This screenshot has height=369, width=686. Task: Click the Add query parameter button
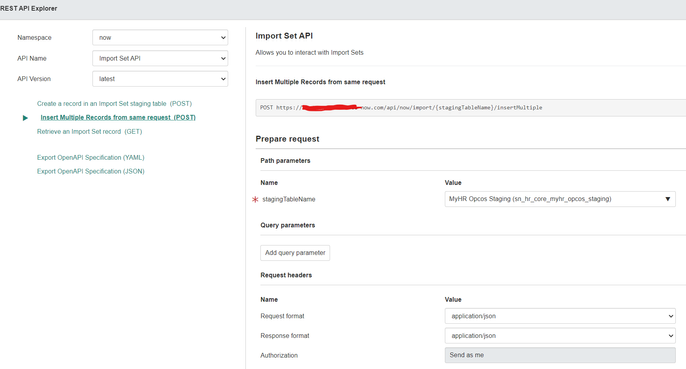click(295, 253)
